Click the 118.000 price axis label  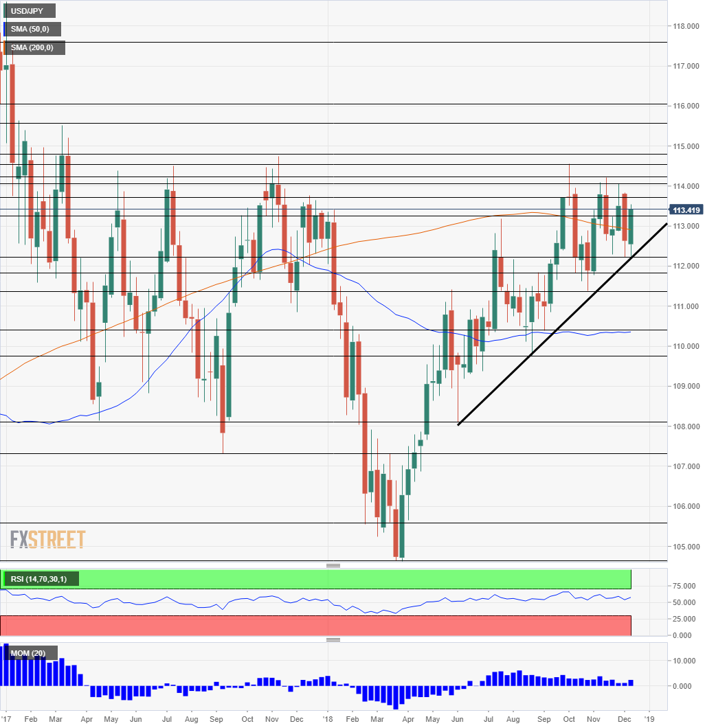click(688, 26)
